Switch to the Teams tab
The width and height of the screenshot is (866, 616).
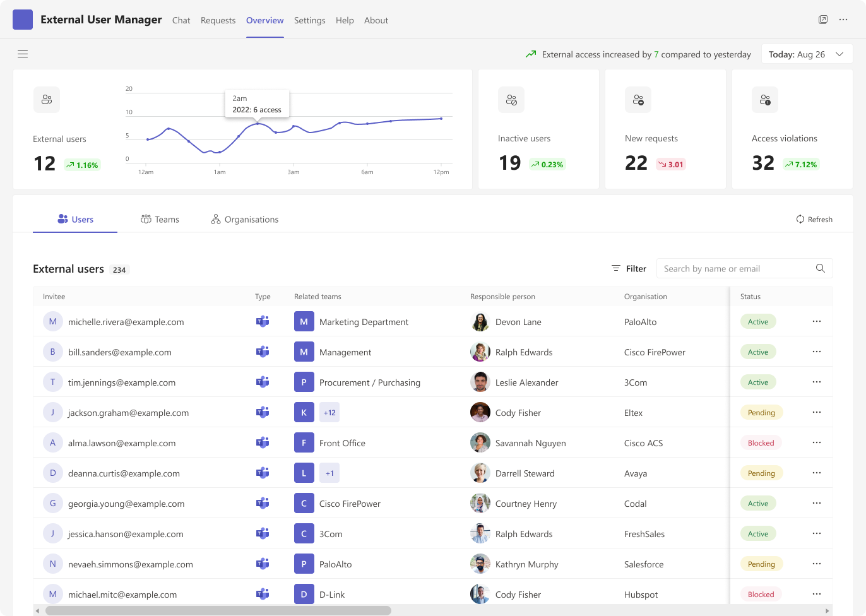pos(160,220)
